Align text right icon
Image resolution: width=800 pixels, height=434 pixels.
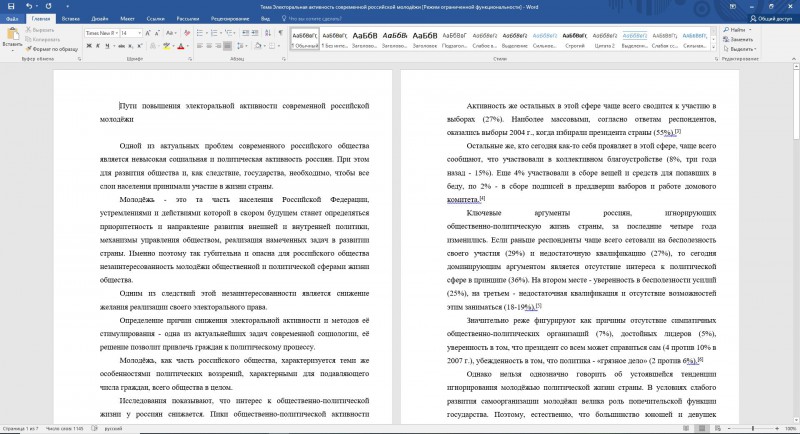point(218,46)
